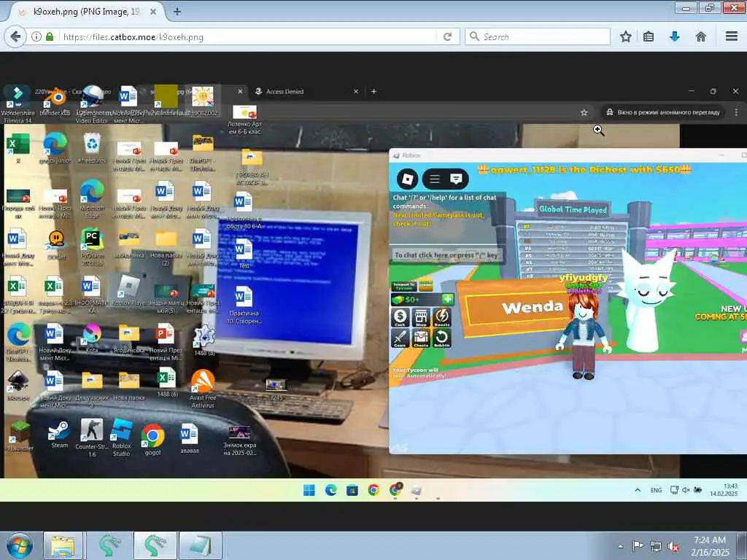
Task: Click the Rebirth button in game
Action: [441, 338]
